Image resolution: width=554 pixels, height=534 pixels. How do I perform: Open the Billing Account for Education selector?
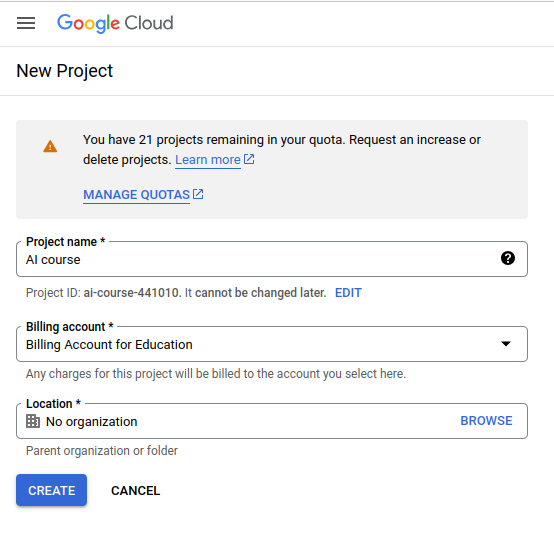pyautogui.click(x=272, y=344)
